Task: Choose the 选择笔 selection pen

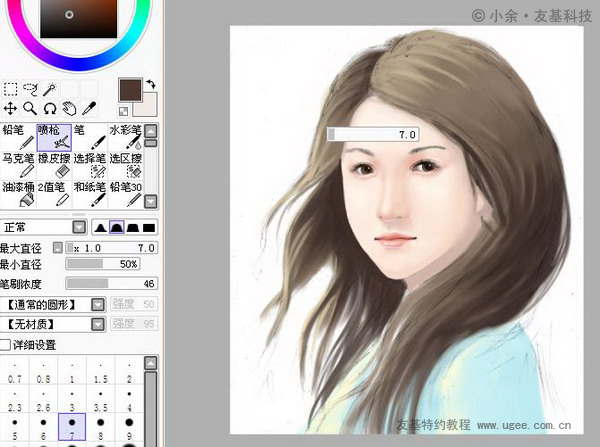Action: 90,166
